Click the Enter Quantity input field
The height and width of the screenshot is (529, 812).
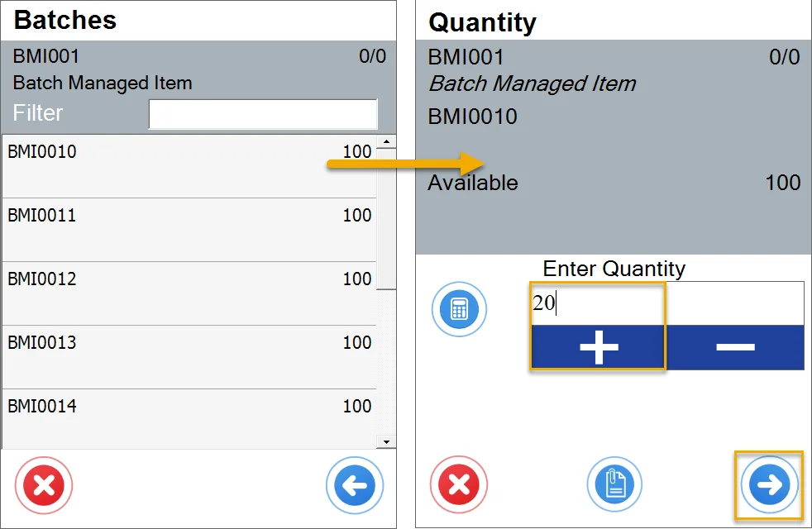click(x=666, y=303)
